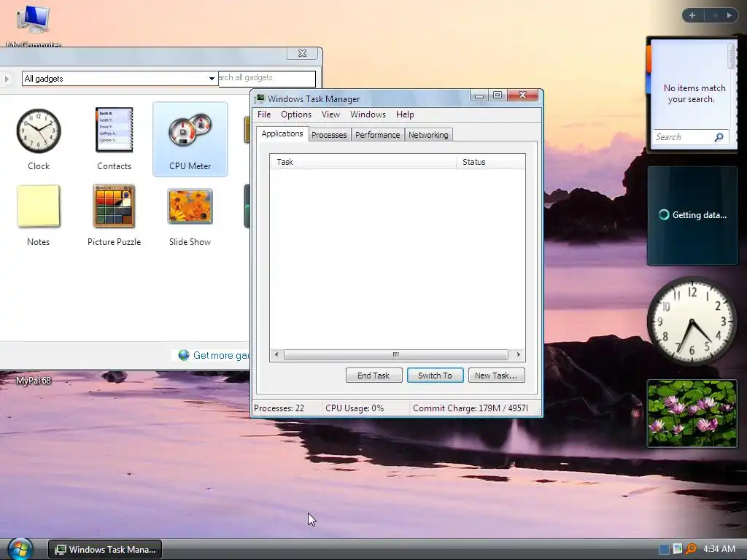Select the Slide Show gadget
The width and height of the screenshot is (747, 560).
click(x=190, y=206)
